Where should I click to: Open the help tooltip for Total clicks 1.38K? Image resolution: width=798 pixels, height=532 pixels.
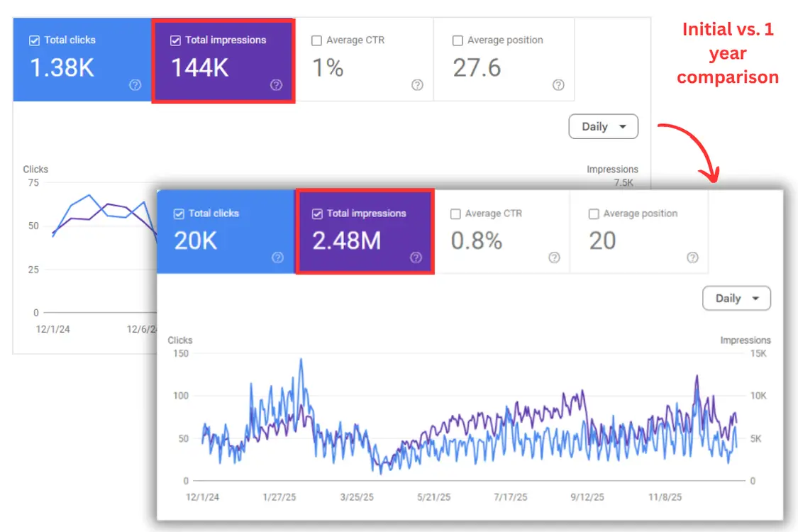tap(135, 85)
